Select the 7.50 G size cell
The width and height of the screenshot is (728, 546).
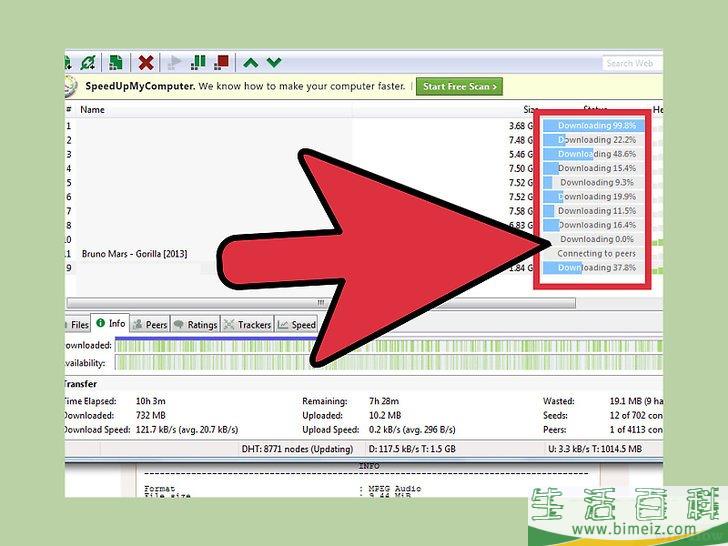click(x=520, y=168)
